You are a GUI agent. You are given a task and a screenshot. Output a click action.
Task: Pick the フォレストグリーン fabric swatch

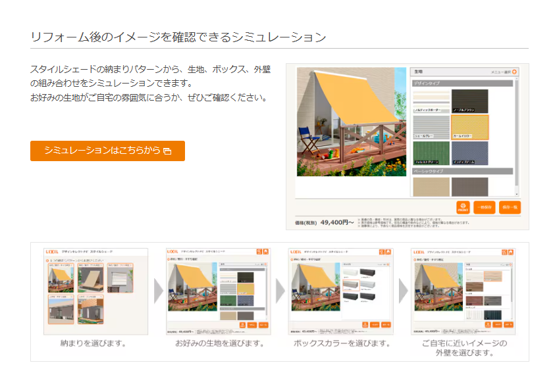pos(430,152)
